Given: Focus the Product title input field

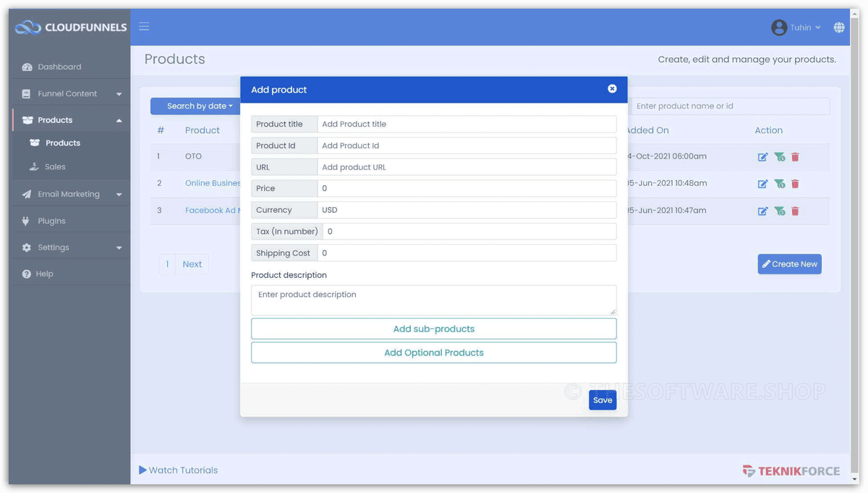Looking at the screenshot, I should click(467, 124).
